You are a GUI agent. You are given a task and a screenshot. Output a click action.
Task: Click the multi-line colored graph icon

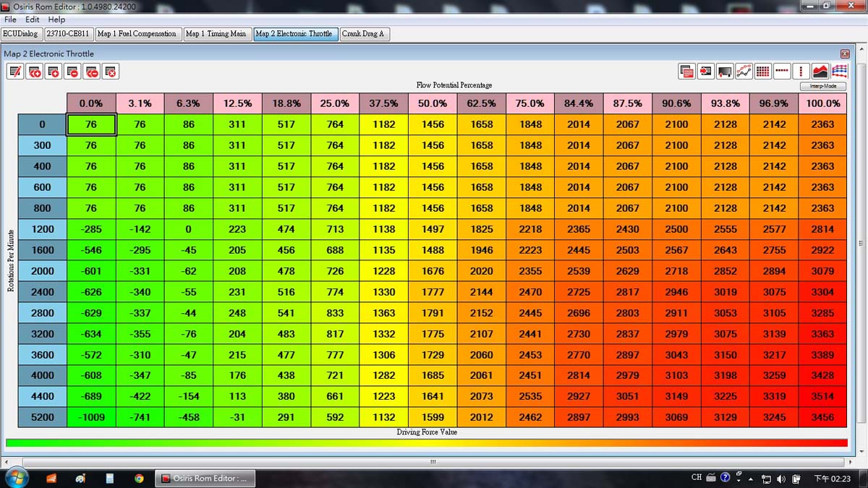point(839,71)
